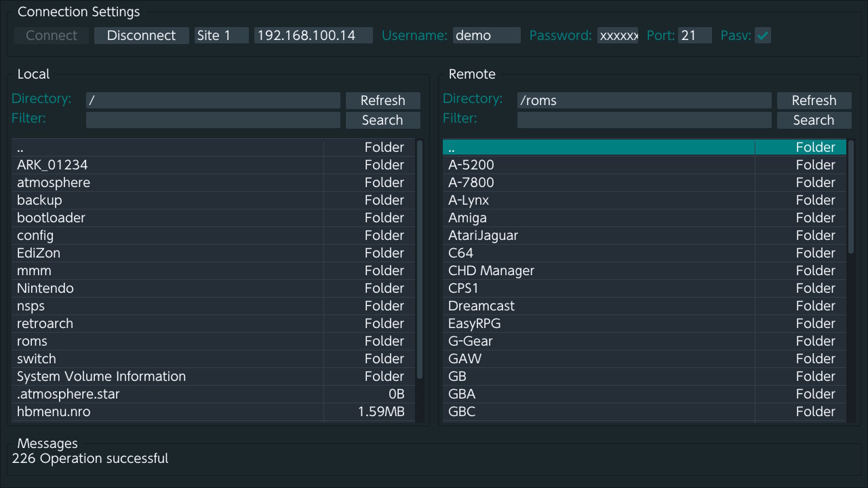Click the Local Filter text field
This screenshot has height=488, width=868.
click(x=213, y=120)
